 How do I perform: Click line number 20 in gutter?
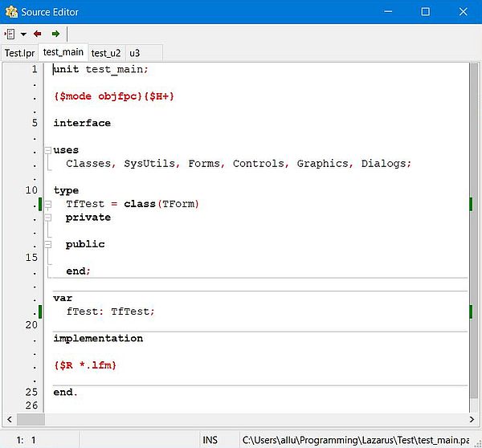pos(31,325)
